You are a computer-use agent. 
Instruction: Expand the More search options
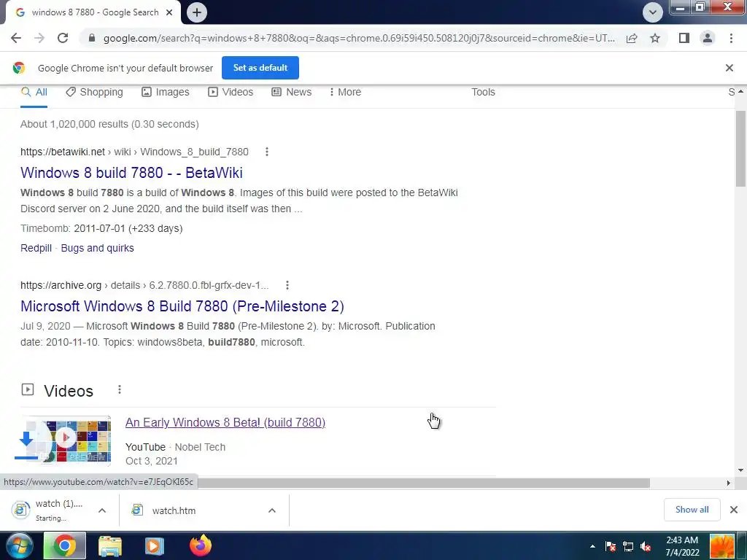(345, 92)
